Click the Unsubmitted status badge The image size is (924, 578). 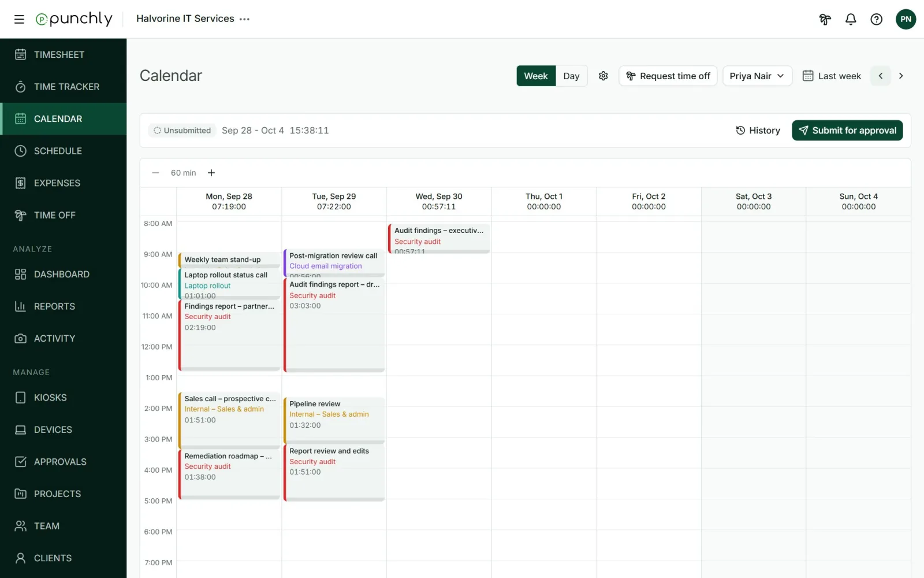[182, 131]
